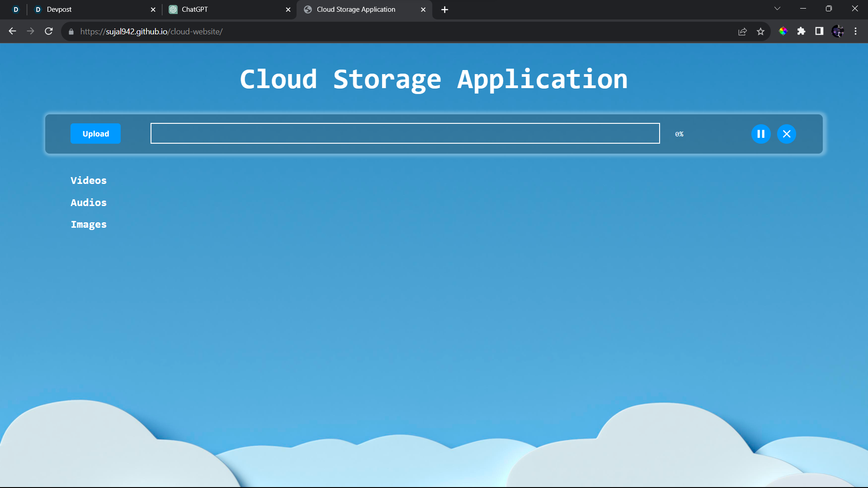Click the blue Upload button
This screenshot has height=488, width=868.
click(95, 134)
